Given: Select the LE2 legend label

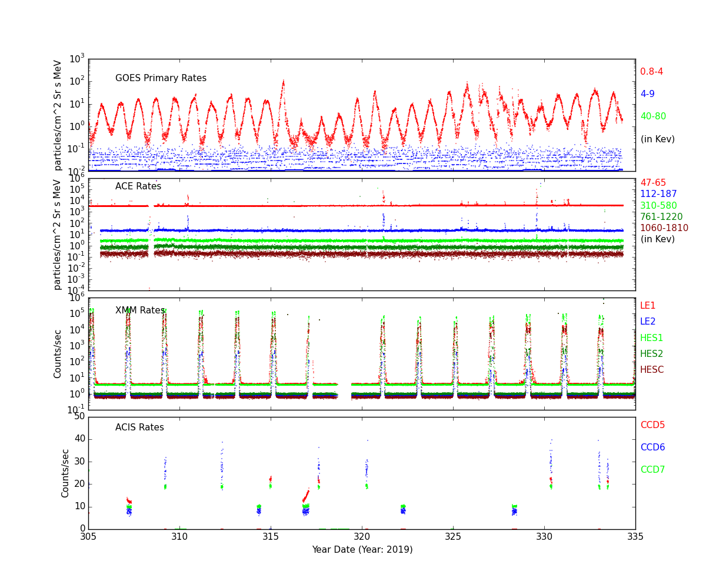Looking at the screenshot, I should tap(648, 322).
